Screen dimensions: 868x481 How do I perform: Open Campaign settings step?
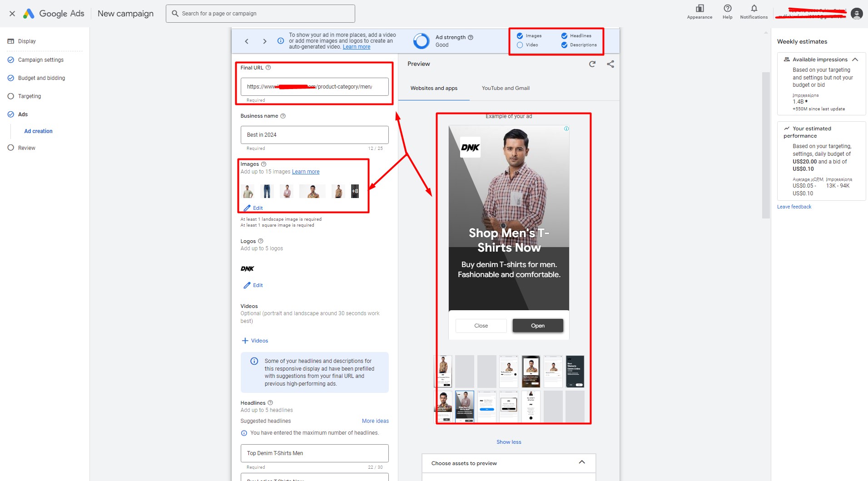(x=41, y=60)
